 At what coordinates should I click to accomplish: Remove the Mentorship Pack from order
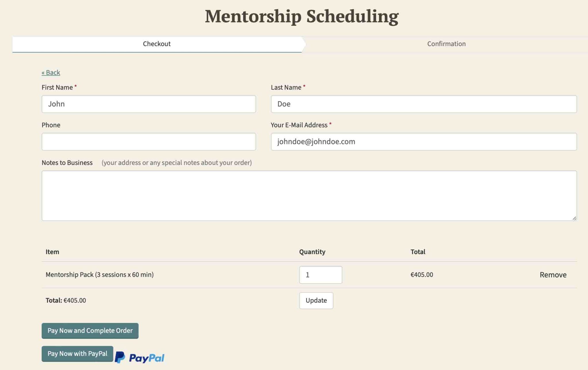coord(553,275)
